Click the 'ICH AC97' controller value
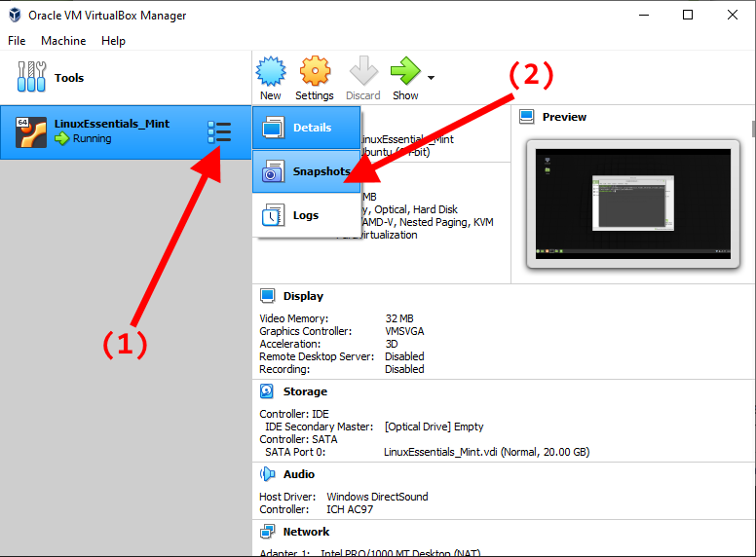This screenshot has height=557, width=756. coord(350,509)
